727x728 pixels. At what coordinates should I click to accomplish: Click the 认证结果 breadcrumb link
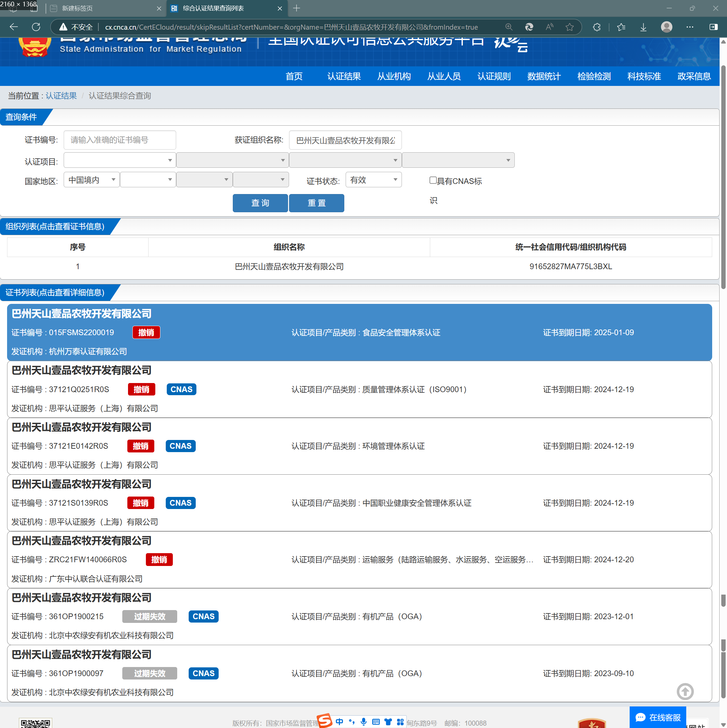61,96
